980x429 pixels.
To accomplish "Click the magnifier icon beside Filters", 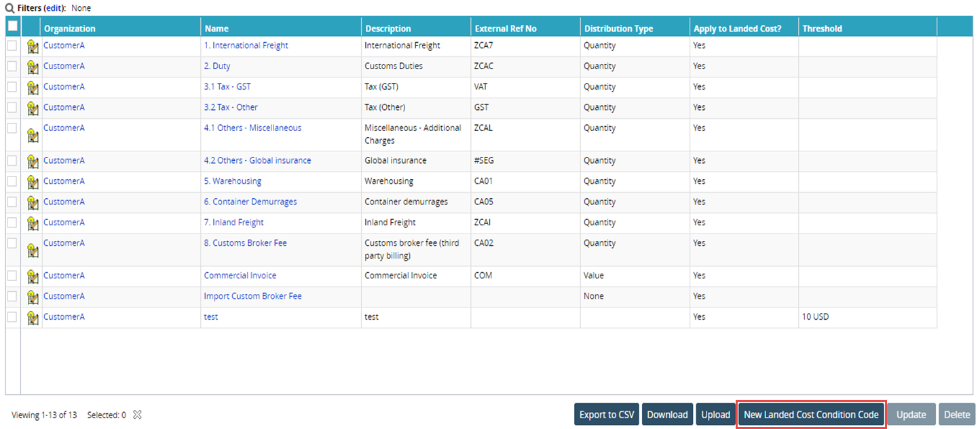I will 10,8.
